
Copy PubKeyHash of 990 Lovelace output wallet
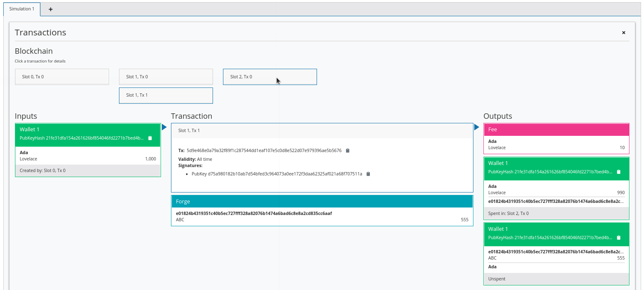(x=619, y=172)
